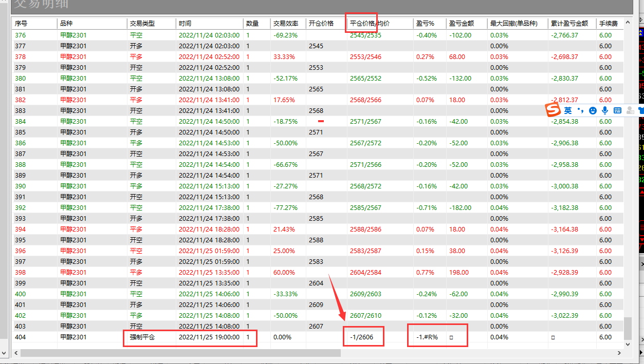Click the 盈亏金额 column header
Screen dimensions: 644x364
coord(461,24)
